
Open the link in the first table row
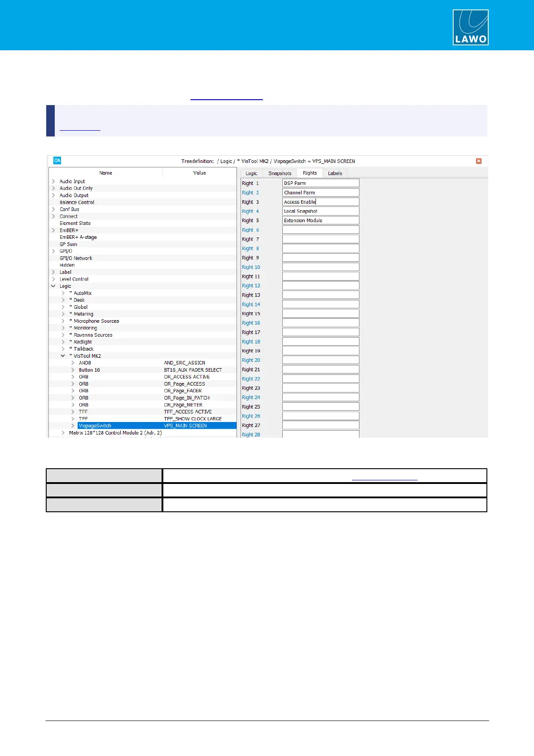385,477
